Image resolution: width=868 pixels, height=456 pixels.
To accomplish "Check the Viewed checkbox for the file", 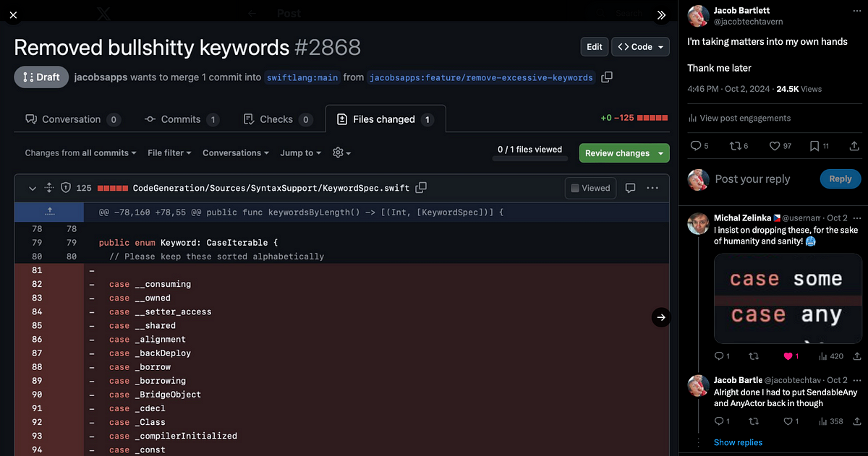I will 575,188.
